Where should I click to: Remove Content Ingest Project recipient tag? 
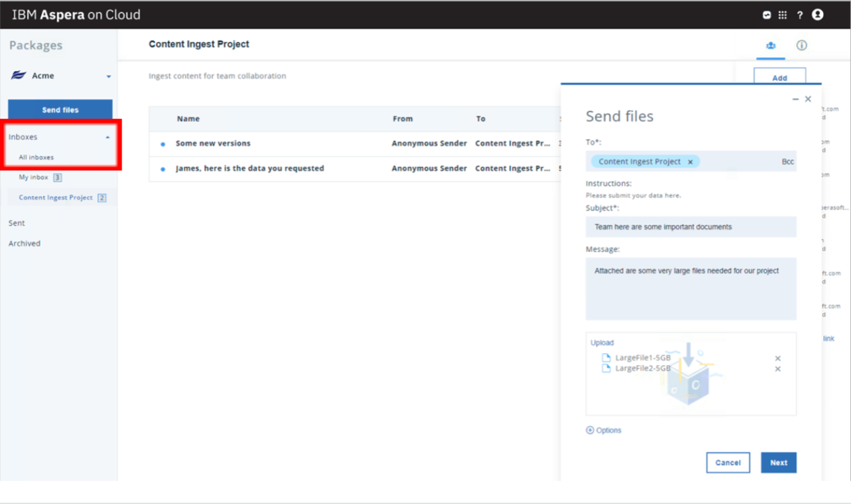(x=690, y=161)
